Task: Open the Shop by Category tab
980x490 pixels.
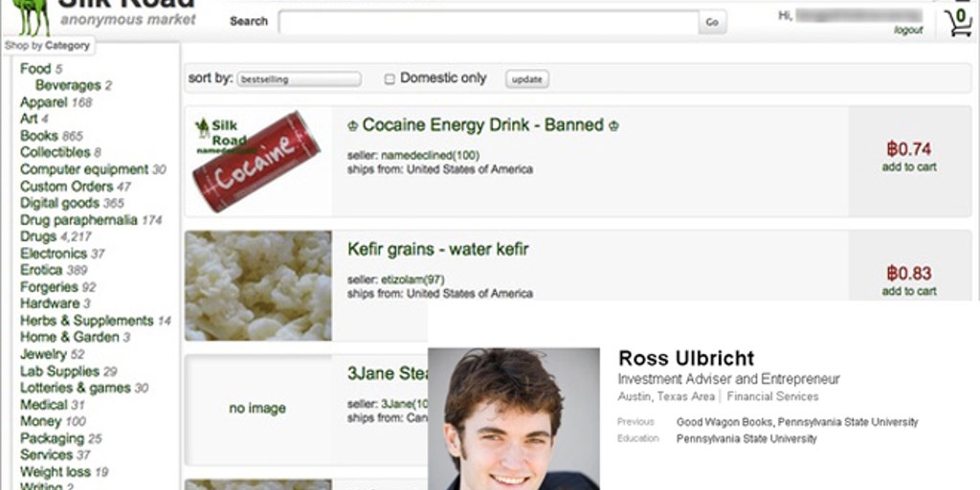Action: [x=48, y=46]
